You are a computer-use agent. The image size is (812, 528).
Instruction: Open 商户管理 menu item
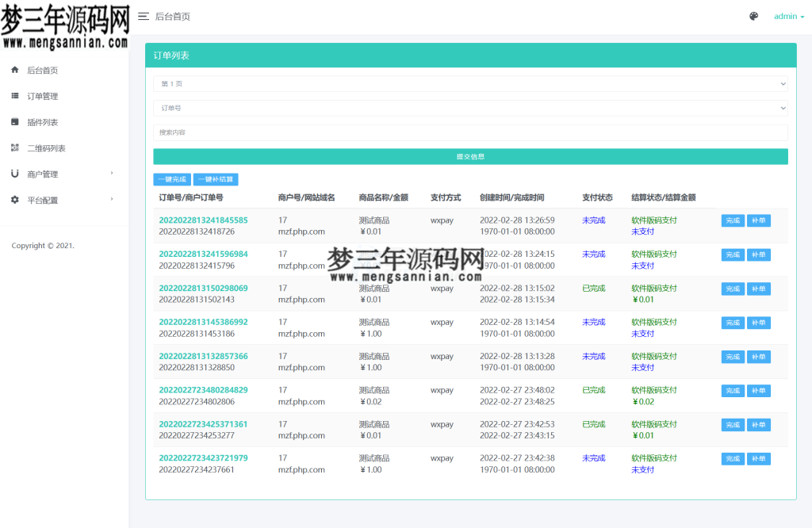tap(43, 174)
